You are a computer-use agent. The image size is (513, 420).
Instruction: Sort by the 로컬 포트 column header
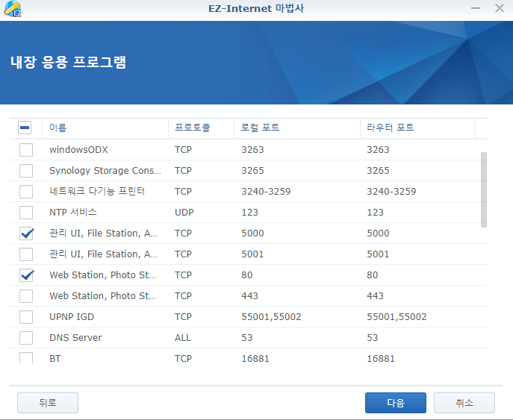click(297, 128)
